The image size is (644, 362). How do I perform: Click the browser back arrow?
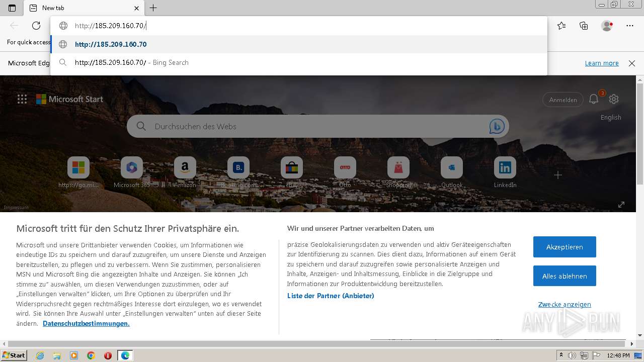tap(14, 26)
